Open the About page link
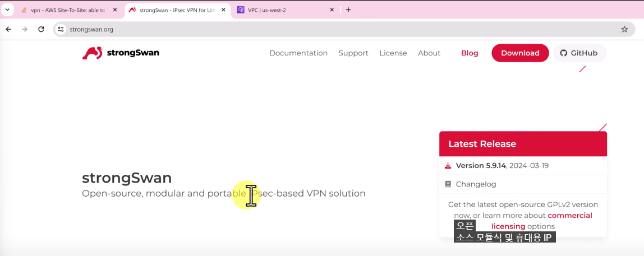 click(x=429, y=53)
